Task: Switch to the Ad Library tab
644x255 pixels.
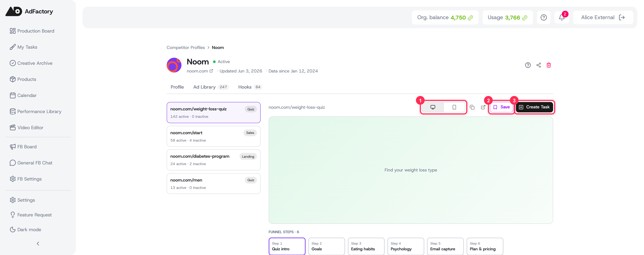Action: click(211, 87)
